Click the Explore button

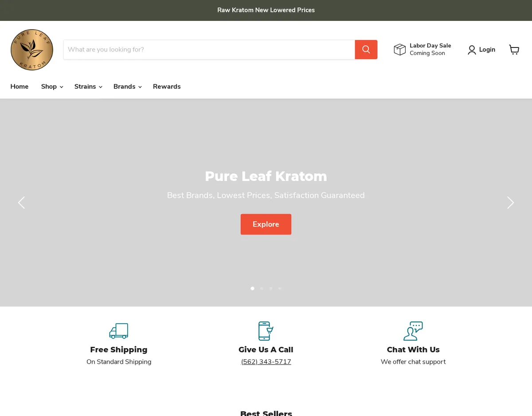click(x=266, y=224)
